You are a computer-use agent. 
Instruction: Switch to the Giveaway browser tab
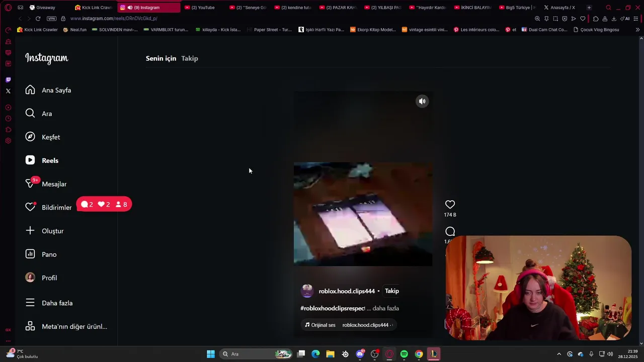[x=48, y=8]
